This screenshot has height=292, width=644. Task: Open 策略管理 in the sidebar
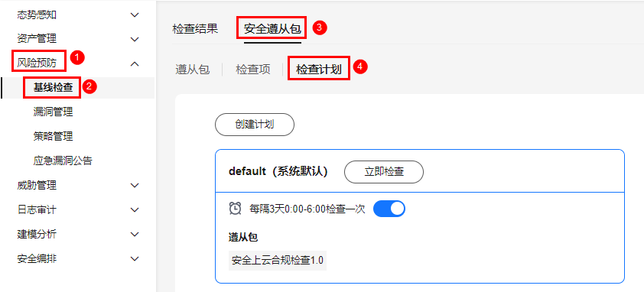point(53,136)
